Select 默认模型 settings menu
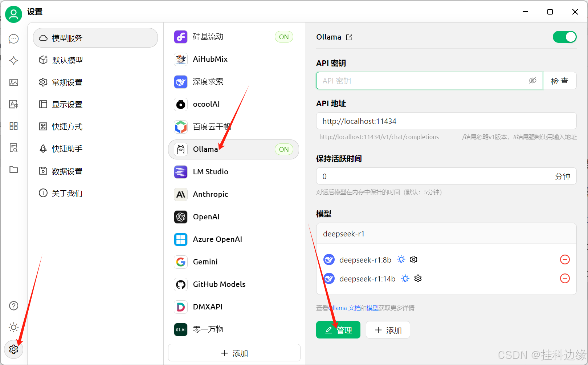Screen dimensions: 588x365 point(95,60)
